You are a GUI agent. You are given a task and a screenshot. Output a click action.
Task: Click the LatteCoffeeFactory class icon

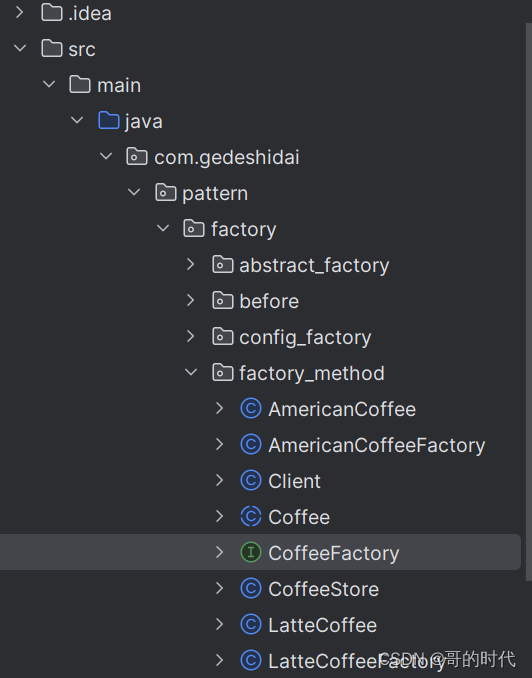coord(251,661)
